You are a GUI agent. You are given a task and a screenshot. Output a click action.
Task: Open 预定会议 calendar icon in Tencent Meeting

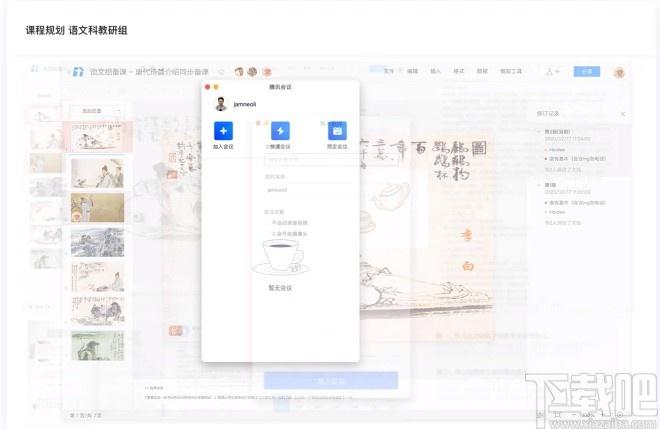click(x=337, y=131)
